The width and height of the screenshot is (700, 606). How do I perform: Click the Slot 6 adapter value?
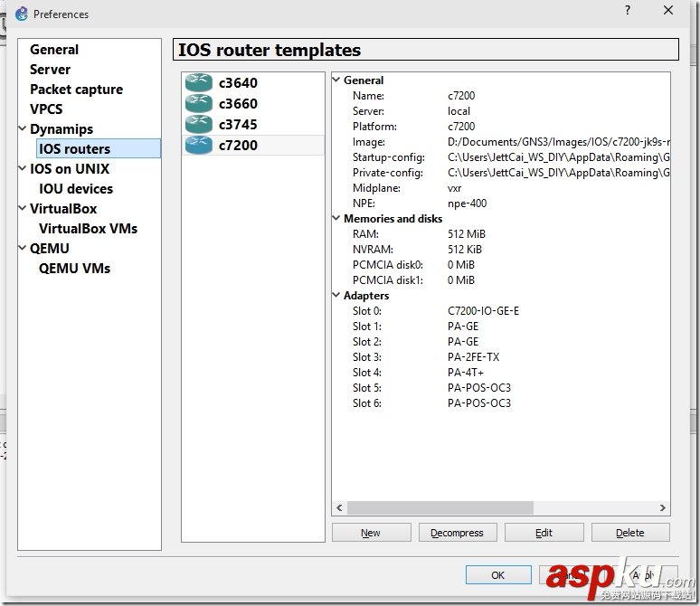479,402
